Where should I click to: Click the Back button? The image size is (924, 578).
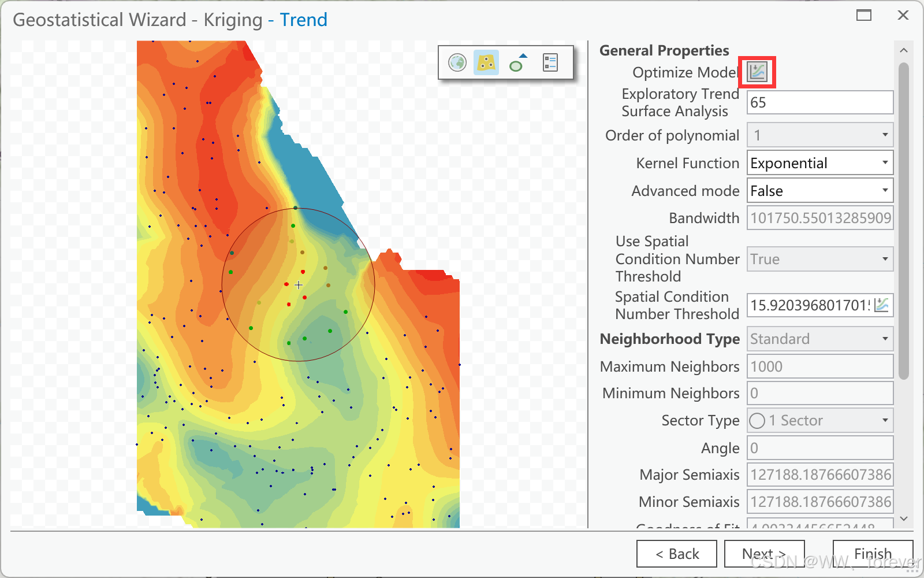tap(677, 554)
